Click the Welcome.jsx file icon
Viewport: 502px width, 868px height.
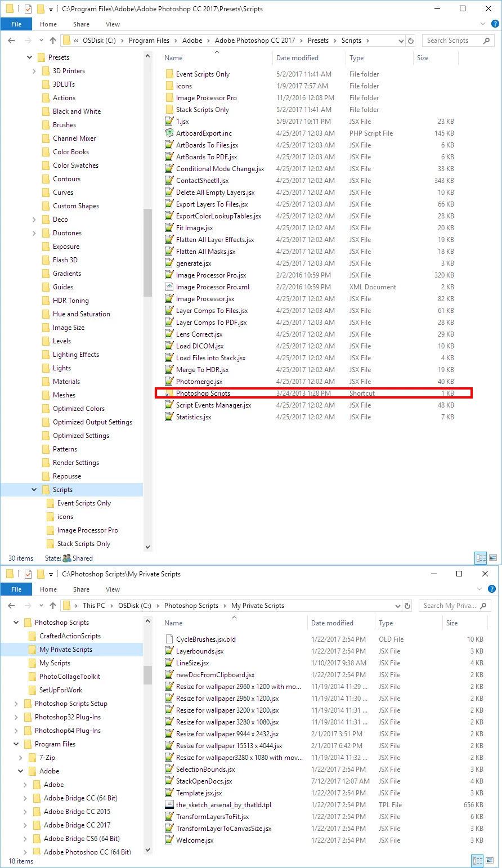tap(169, 840)
